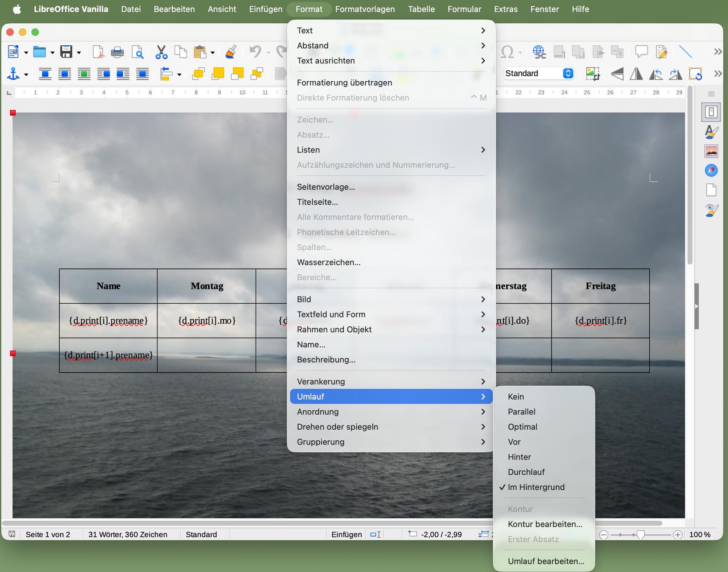Click the Clone Formatting paintbrush icon

(231, 52)
